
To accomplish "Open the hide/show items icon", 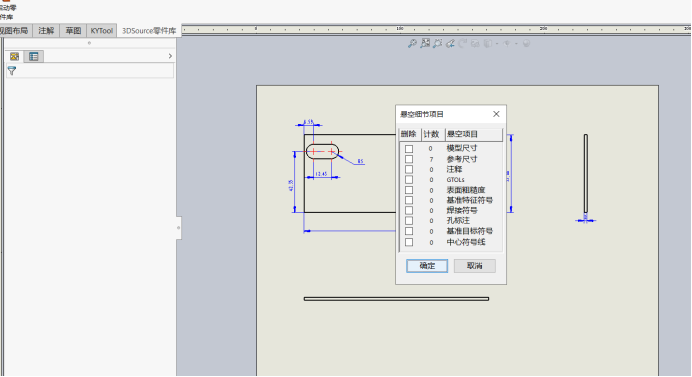I will point(507,43).
